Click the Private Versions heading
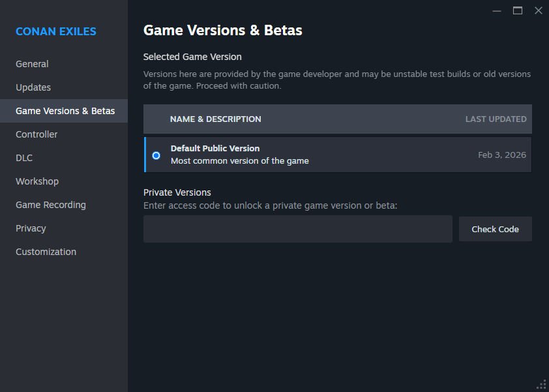This screenshot has height=392, width=549. [x=177, y=192]
